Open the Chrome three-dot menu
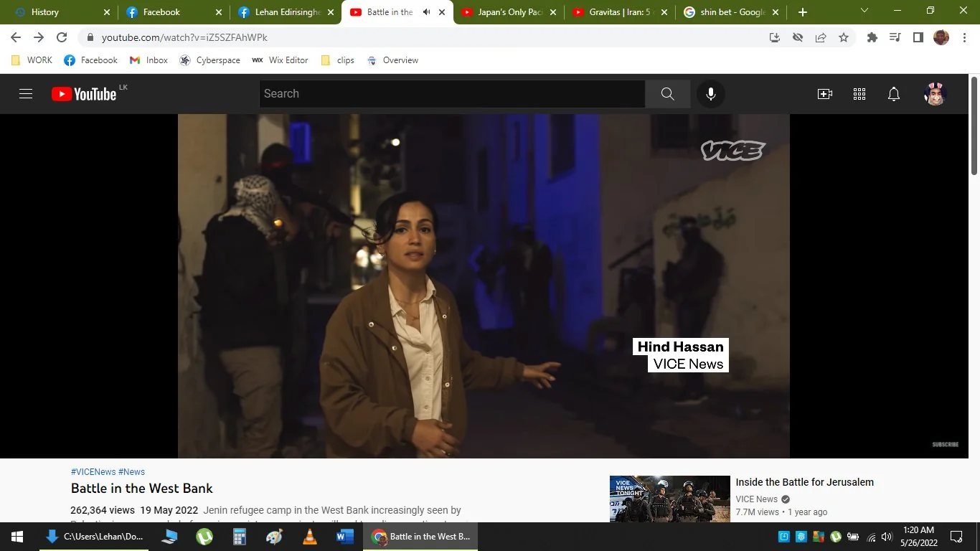980x551 pixels. [963, 37]
